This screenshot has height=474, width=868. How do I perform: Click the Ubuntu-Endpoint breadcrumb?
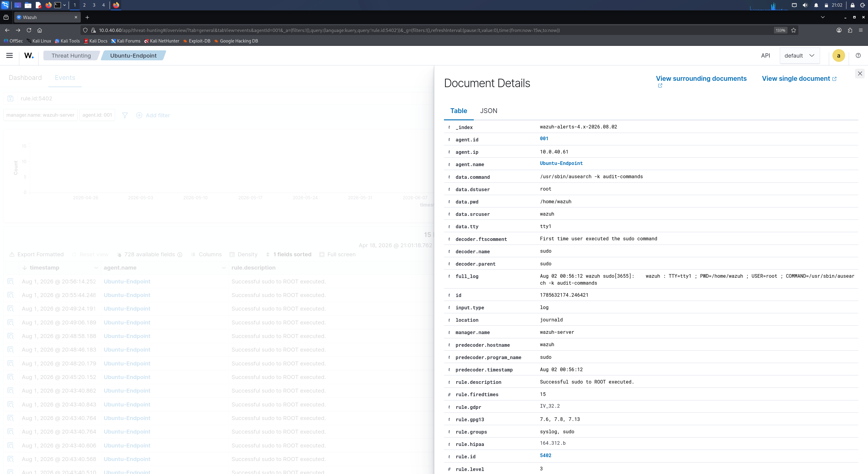pos(134,55)
